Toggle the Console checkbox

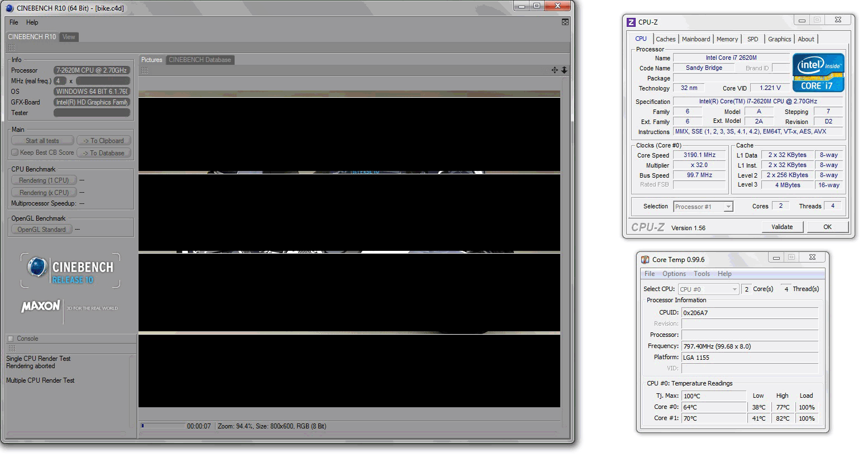pyautogui.click(x=10, y=339)
